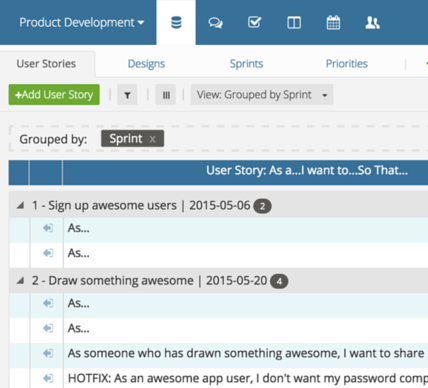This screenshot has width=428, height=388.
Task: Open the calendar icon
Action: pyautogui.click(x=333, y=23)
